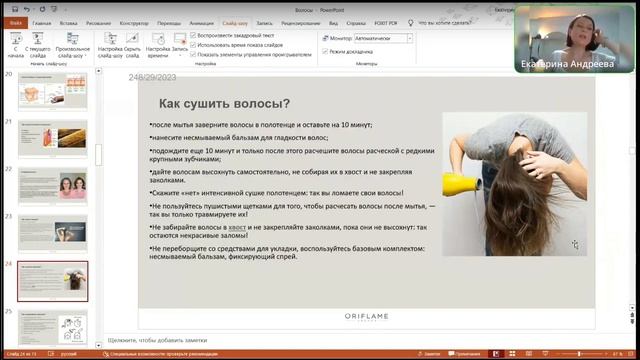The height and width of the screenshot is (360, 640).
Task: Click the русский language indicator
Action: [x=69, y=354]
